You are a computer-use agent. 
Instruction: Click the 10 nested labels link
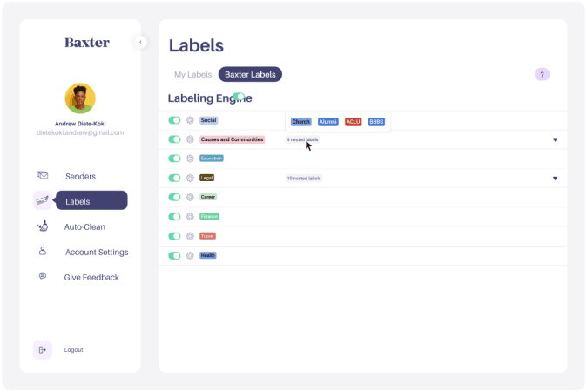(x=304, y=179)
